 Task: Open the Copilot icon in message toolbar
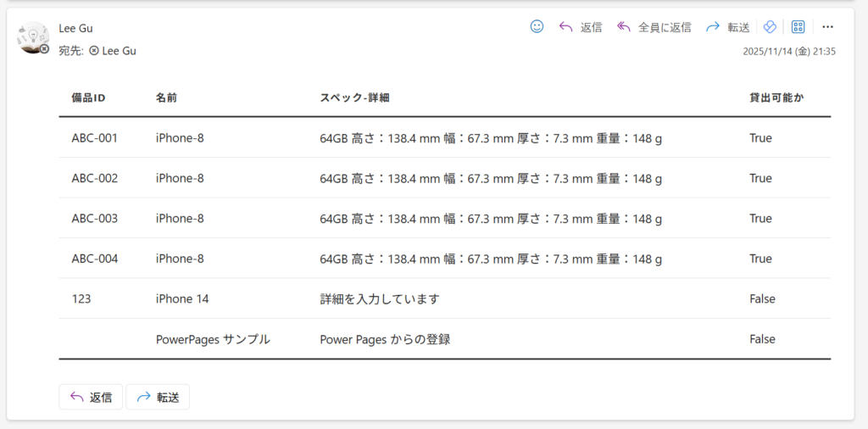coord(770,27)
